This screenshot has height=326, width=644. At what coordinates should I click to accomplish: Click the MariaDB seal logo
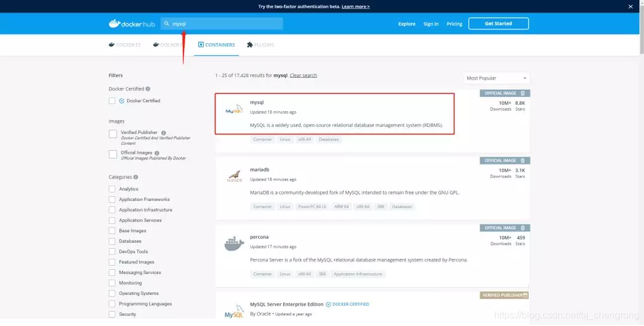235,176
